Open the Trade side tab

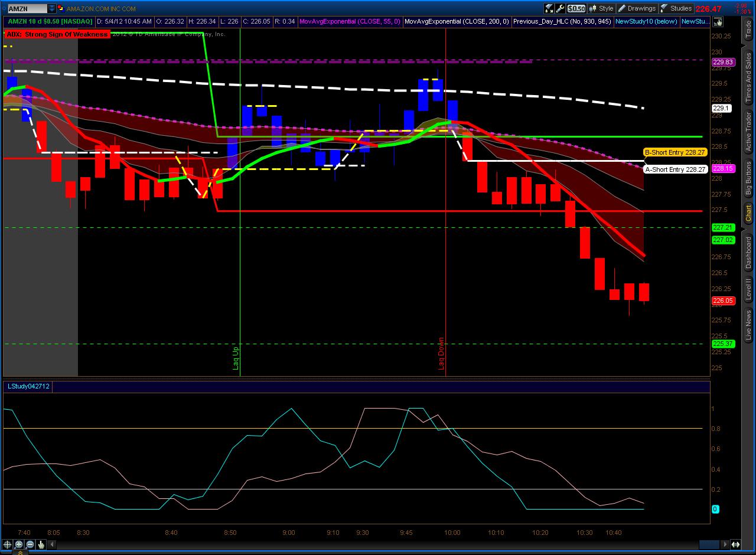point(748,30)
